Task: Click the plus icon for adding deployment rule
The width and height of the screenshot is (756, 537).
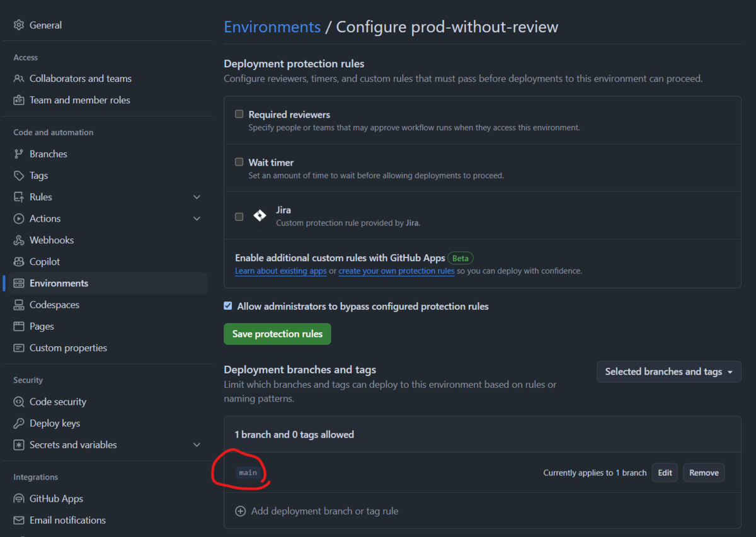Action: point(240,511)
